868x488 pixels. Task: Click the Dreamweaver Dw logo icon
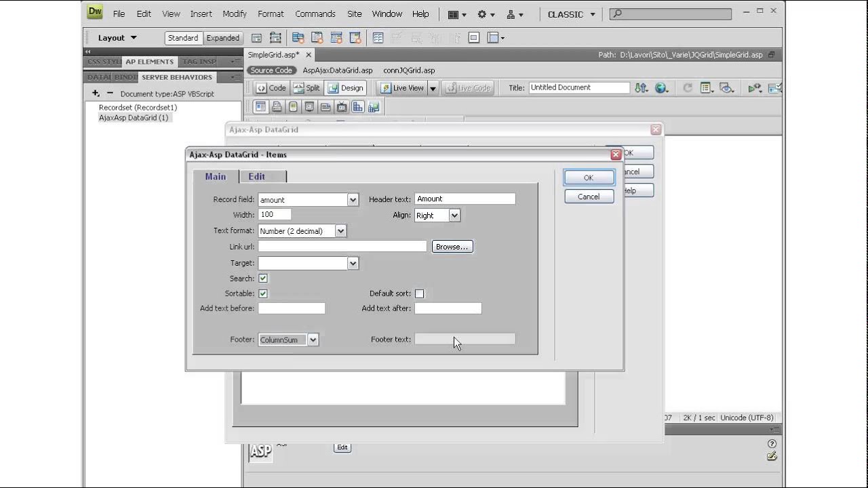coord(95,13)
